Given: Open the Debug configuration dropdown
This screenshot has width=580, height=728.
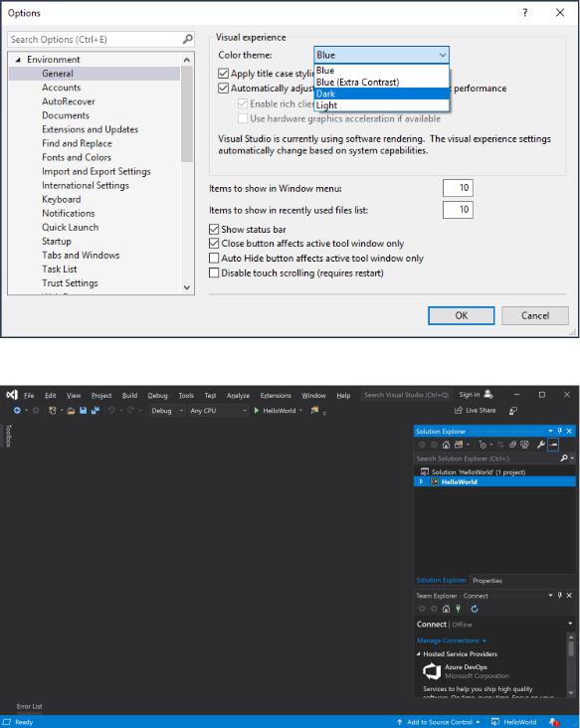Looking at the screenshot, I should coord(167,411).
